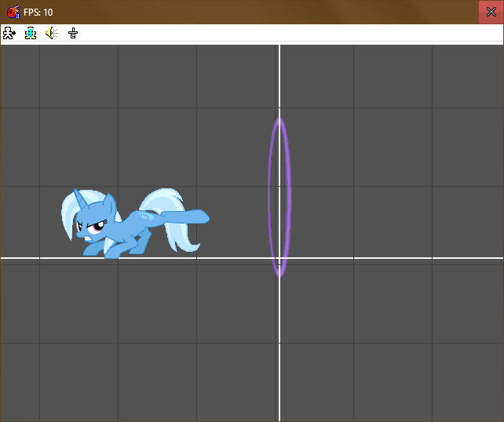
Task: Click the app icon in title bar
Action: [13, 12]
